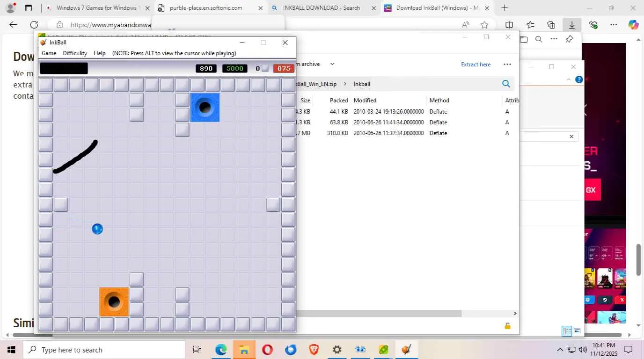
Task: Open the Help menu in InkBall
Action: [100, 53]
